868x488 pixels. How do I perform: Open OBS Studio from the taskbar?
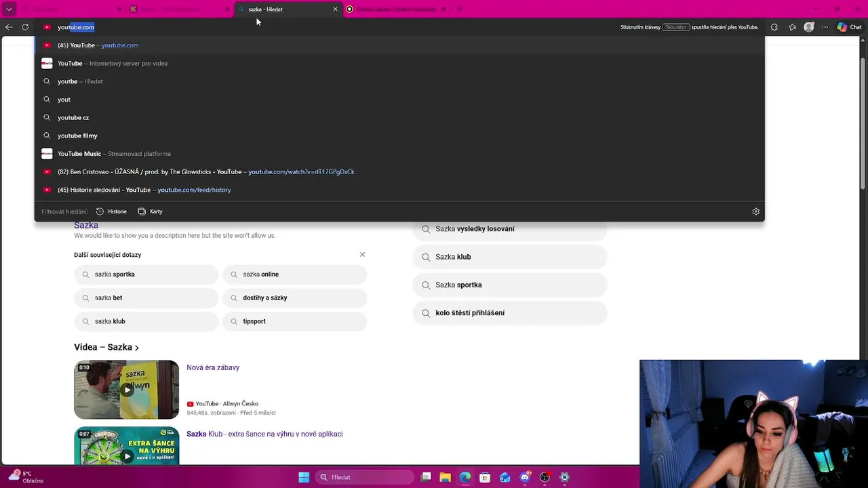(545, 477)
